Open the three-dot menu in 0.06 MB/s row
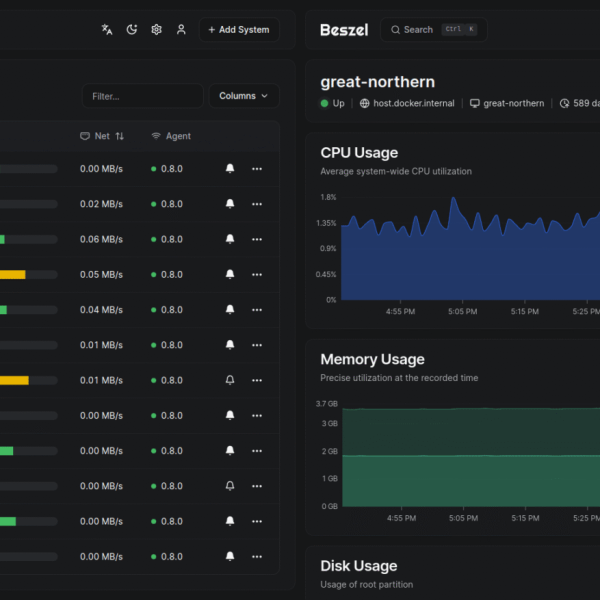 [257, 239]
